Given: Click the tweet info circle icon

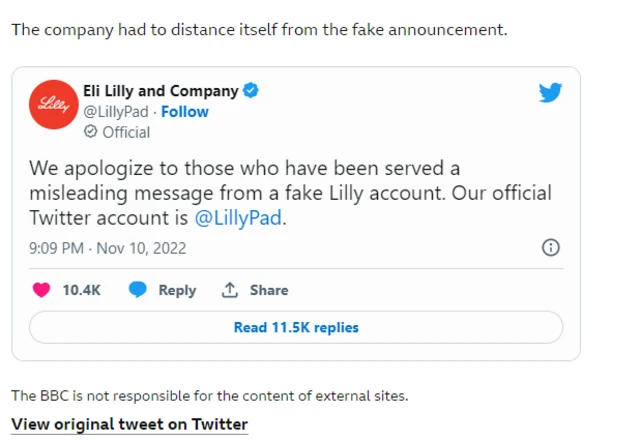Looking at the screenshot, I should point(550,248).
